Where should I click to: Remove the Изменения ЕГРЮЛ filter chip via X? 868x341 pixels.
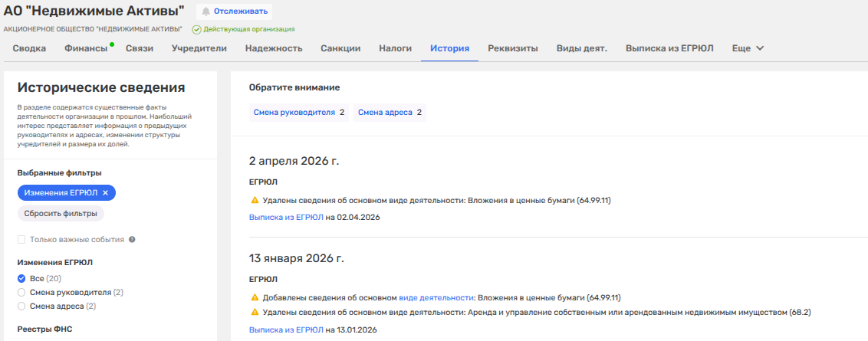tap(105, 192)
